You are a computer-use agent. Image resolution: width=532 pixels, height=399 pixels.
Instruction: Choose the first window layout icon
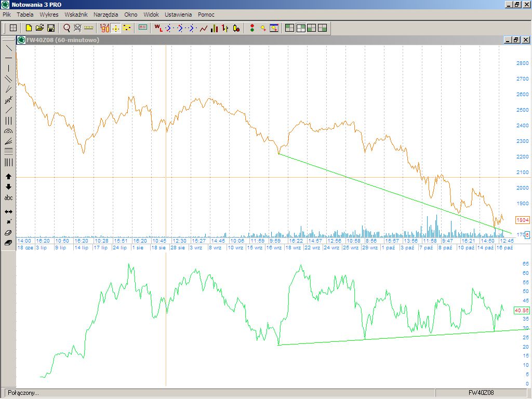(289, 28)
